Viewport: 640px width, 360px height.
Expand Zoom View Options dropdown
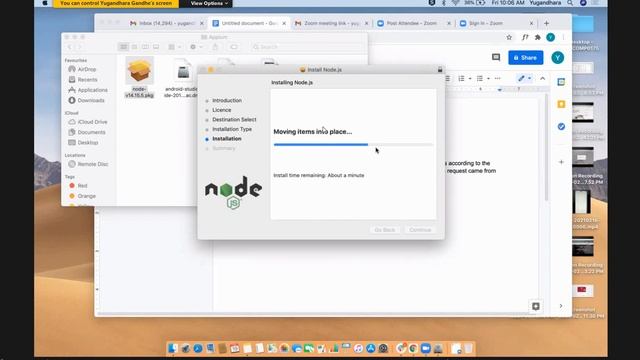209,3
